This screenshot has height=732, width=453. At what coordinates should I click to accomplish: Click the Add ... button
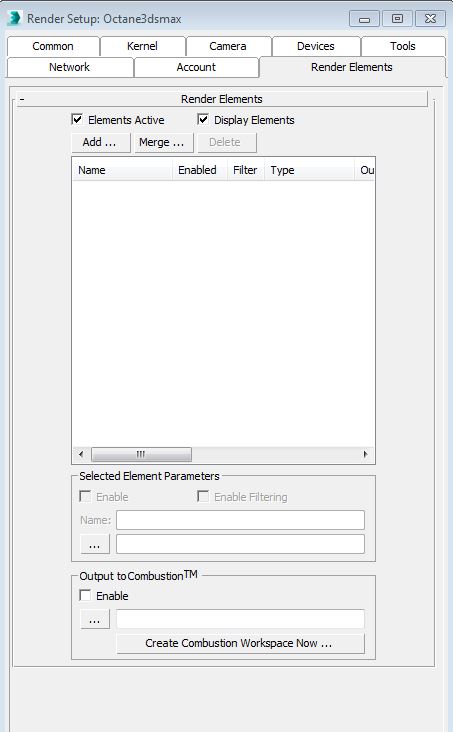(100, 142)
